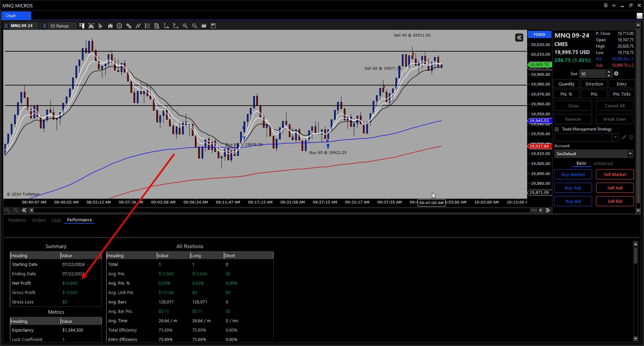
Task: Expand the Trade Management Strategy dropdown
Action: (x=615, y=137)
